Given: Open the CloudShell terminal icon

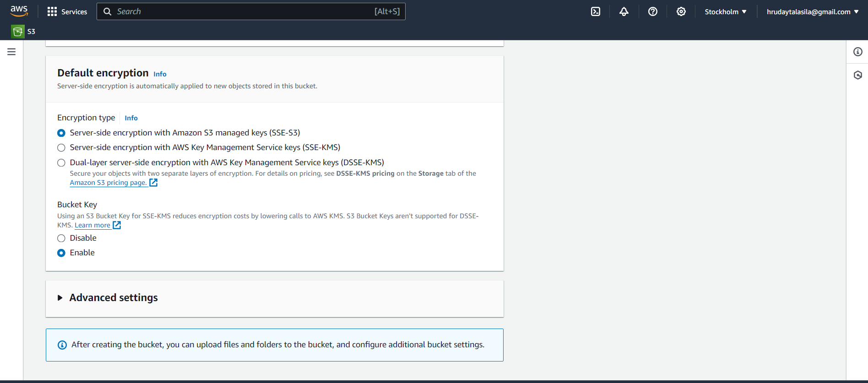Looking at the screenshot, I should point(595,11).
